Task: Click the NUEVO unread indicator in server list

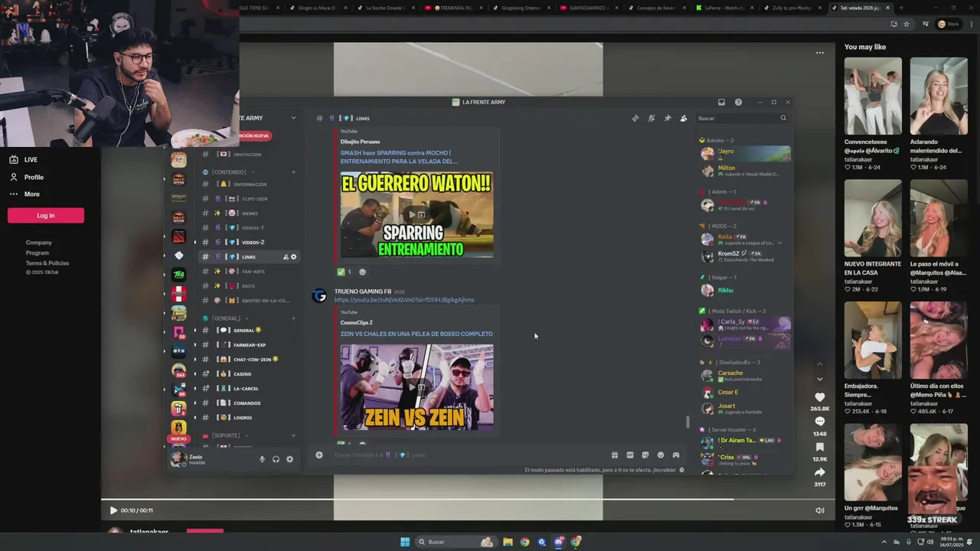Action: point(178,439)
